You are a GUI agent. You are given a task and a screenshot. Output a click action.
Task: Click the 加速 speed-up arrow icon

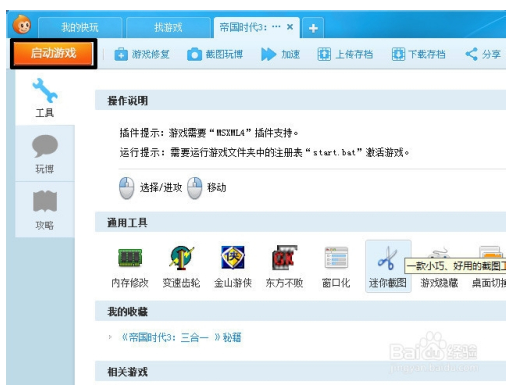click(x=268, y=54)
